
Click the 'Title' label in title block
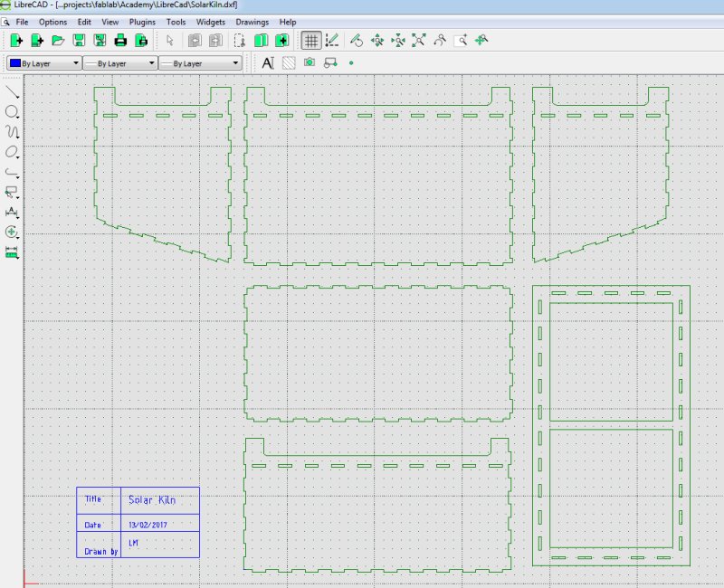click(x=93, y=499)
